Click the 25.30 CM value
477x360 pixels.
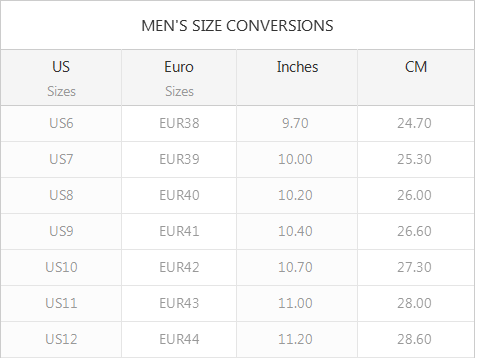(414, 160)
